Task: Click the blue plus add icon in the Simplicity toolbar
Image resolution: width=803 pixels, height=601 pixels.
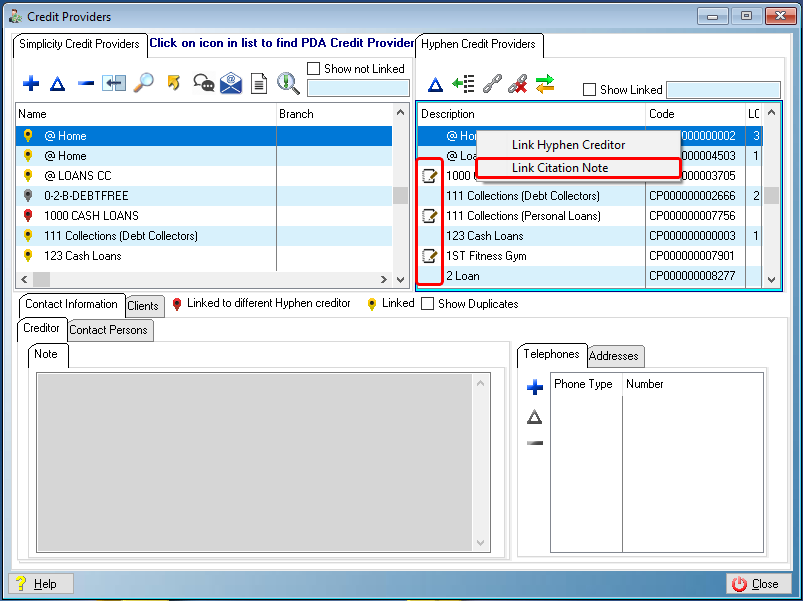Action: pyautogui.click(x=30, y=84)
